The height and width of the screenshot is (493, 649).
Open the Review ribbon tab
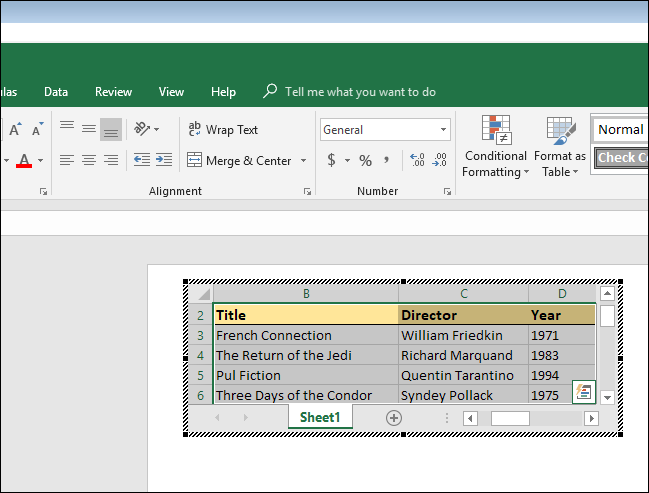pos(113,92)
